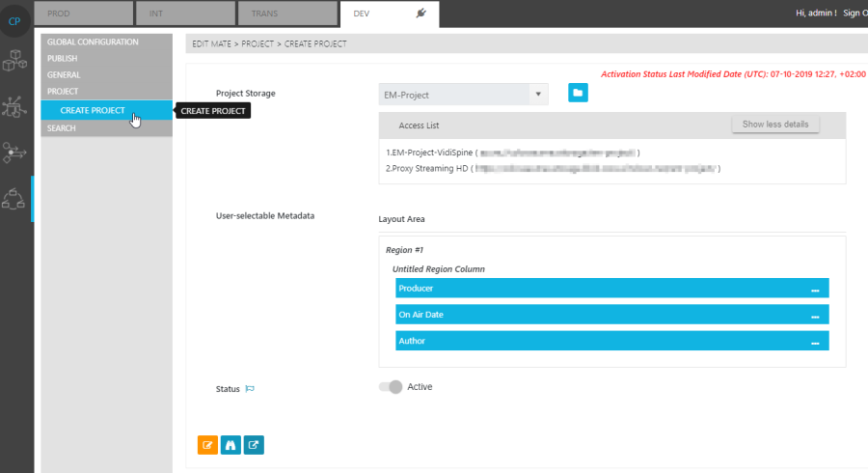Open the workflow arrows icon in sidebar
Viewport: 868px width, 473px height.
(x=14, y=153)
